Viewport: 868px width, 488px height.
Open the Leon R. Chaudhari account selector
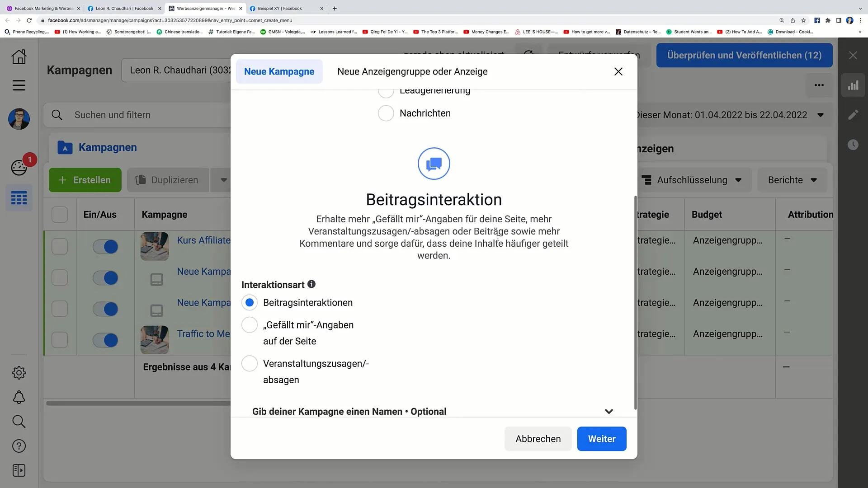click(176, 70)
